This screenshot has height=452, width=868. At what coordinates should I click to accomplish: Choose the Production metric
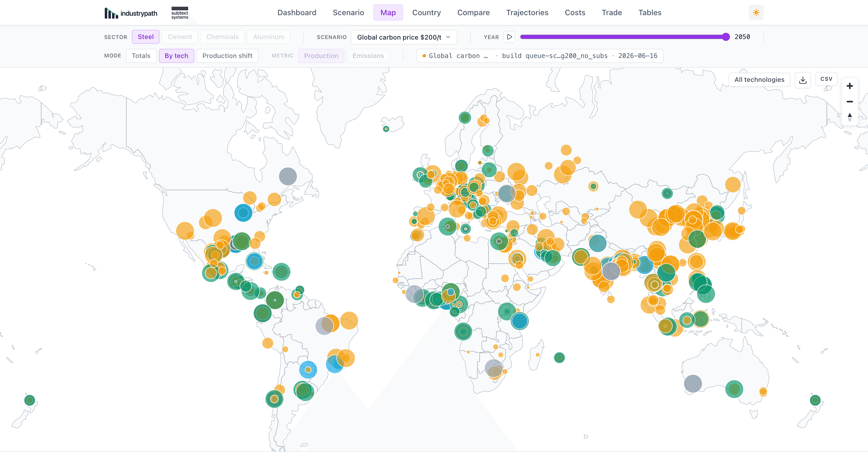click(x=321, y=56)
